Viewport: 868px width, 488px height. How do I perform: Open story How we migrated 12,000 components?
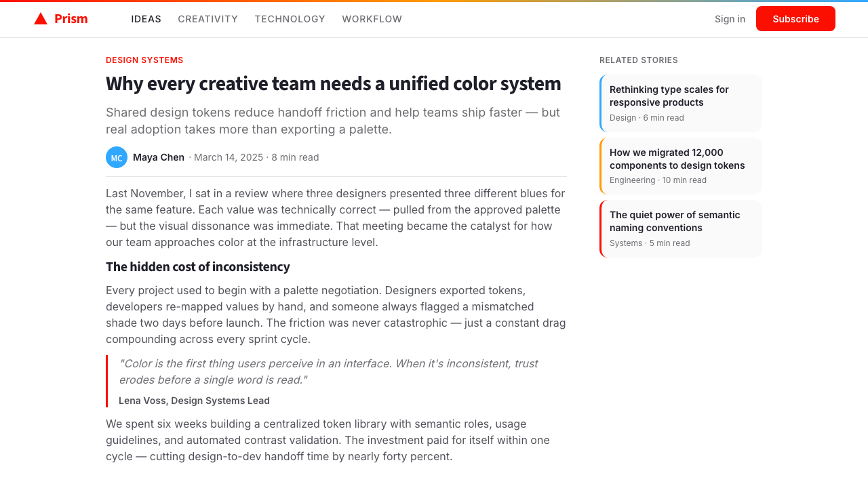pyautogui.click(x=681, y=166)
